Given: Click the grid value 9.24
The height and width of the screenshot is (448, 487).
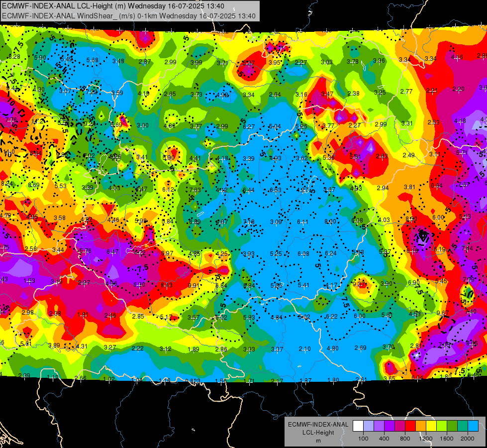Looking at the screenshot, I should [x=90, y=124].
